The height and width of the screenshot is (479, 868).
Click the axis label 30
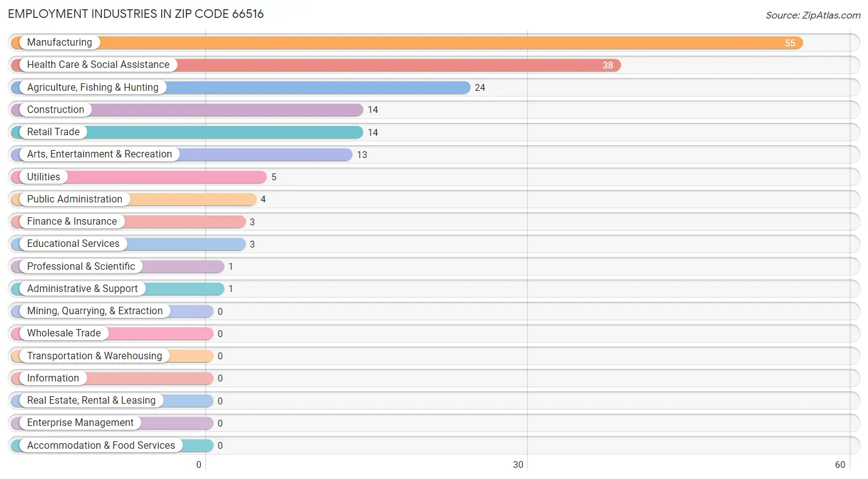click(519, 465)
